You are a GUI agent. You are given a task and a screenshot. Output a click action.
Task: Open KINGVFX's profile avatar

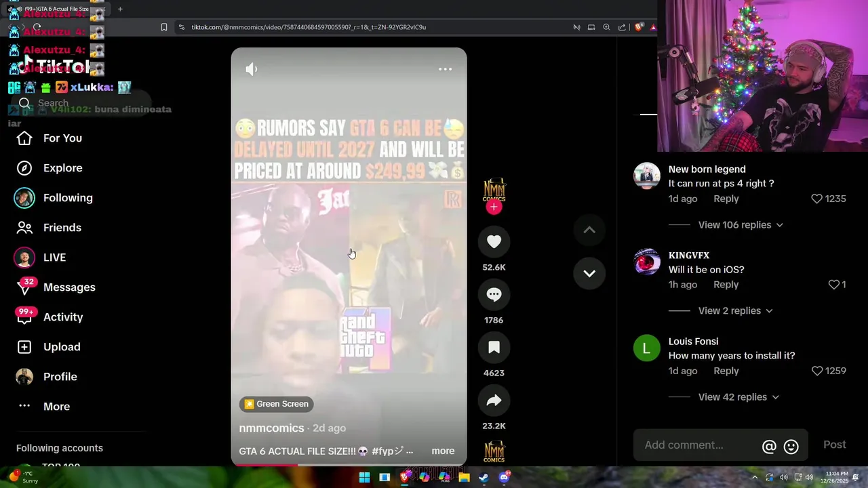coord(647,262)
